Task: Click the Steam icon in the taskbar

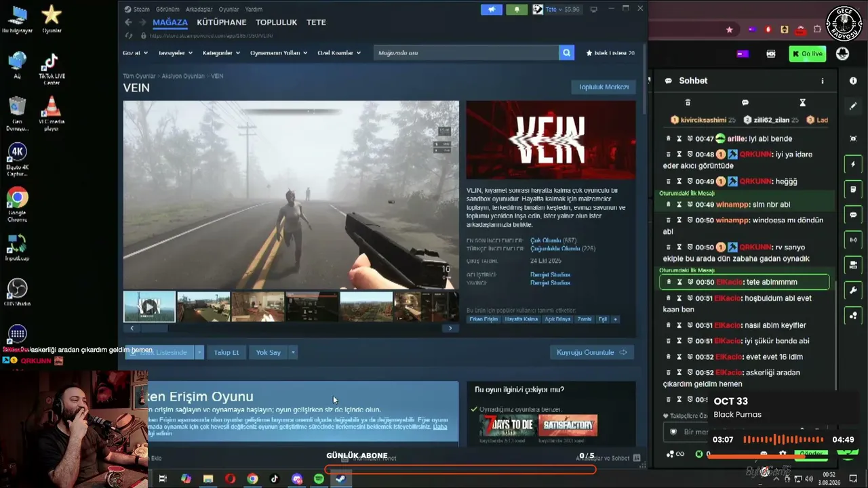Action: pyautogui.click(x=340, y=479)
